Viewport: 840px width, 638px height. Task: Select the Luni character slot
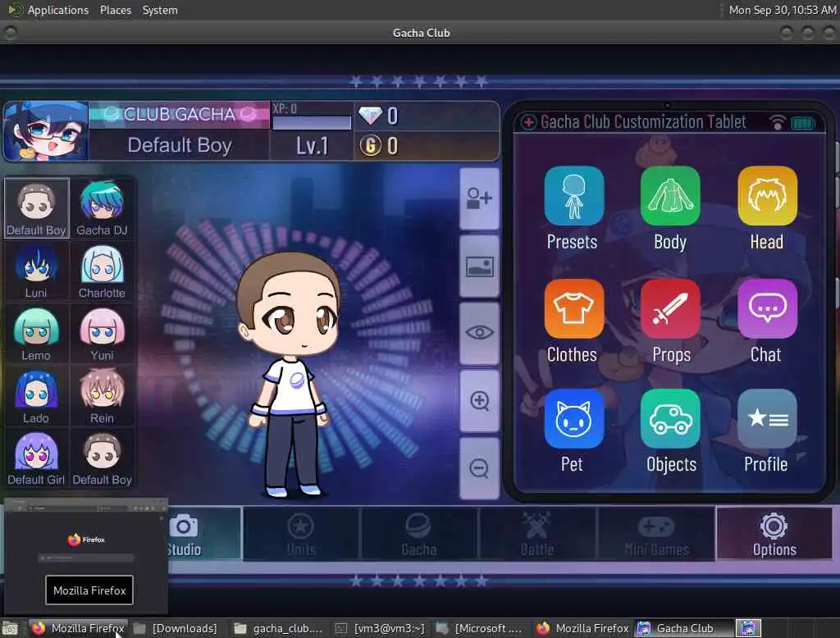(x=36, y=271)
